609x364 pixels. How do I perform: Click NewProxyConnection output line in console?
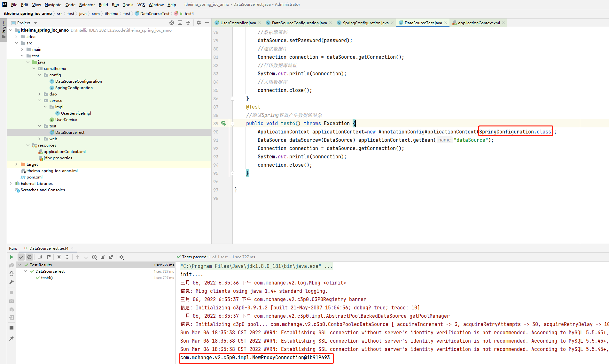(255, 357)
